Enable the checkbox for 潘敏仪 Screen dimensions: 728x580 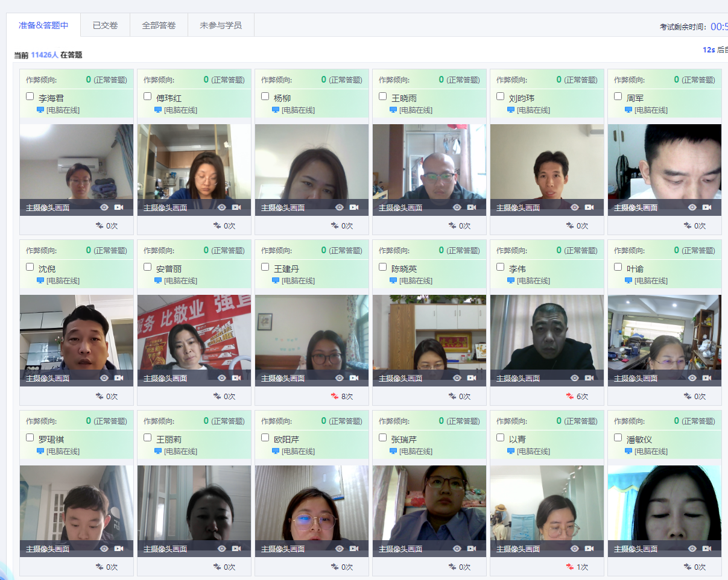(x=618, y=438)
